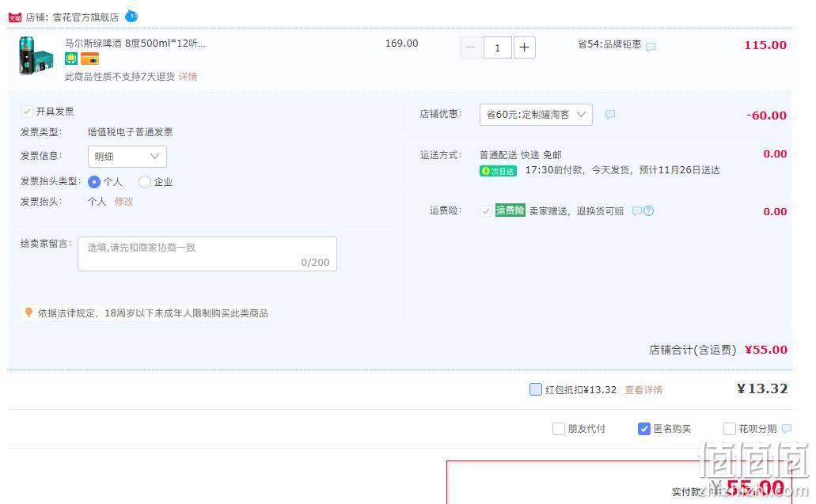Click the 发票抬头类型 label
816x504 pixels.
point(51,181)
